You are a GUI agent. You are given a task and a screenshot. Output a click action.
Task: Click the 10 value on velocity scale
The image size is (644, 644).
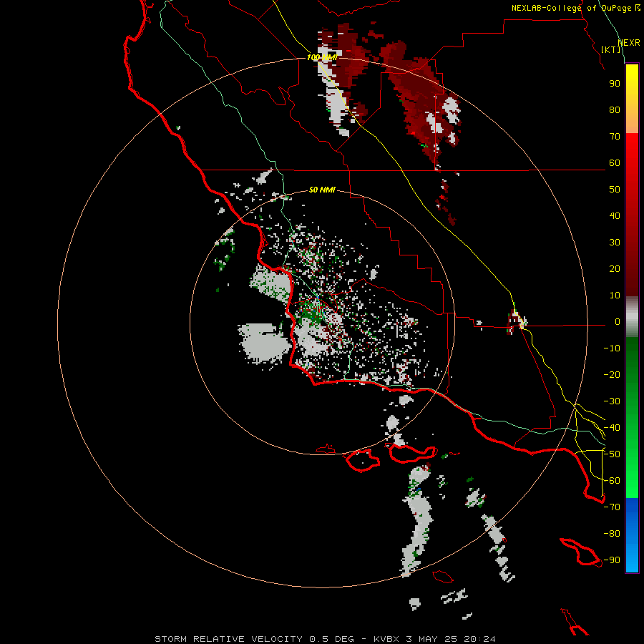615,296
